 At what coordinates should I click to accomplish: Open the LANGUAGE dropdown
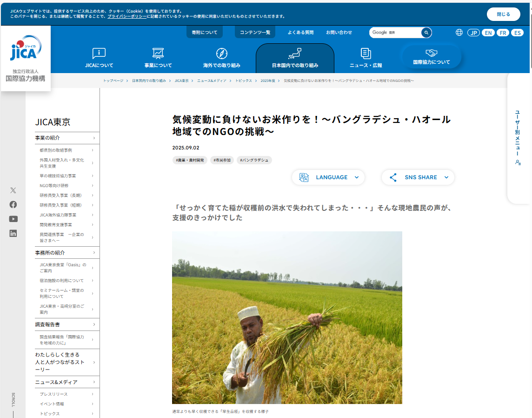(328, 177)
